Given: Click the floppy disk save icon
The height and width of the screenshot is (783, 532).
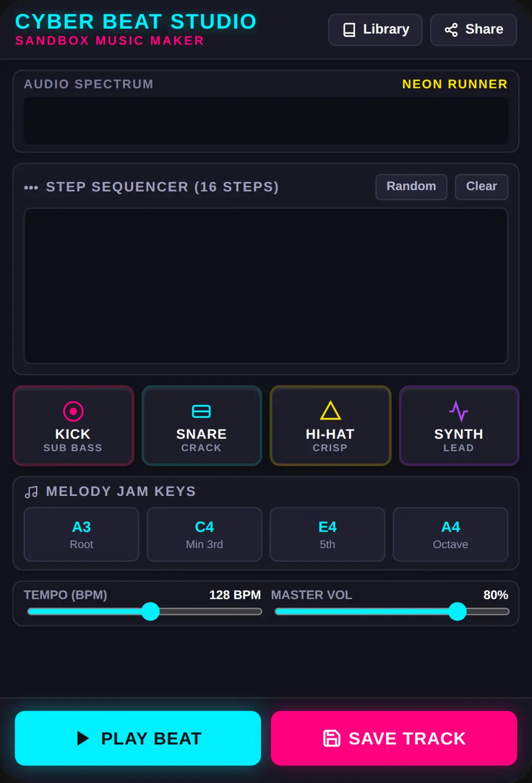Looking at the screenshot, I should 332,738.
